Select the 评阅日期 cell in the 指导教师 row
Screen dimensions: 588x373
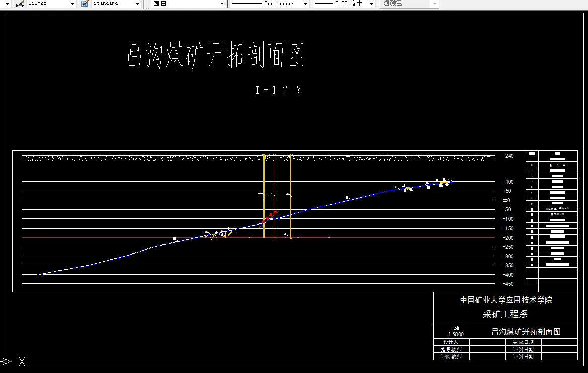(523, 349)
